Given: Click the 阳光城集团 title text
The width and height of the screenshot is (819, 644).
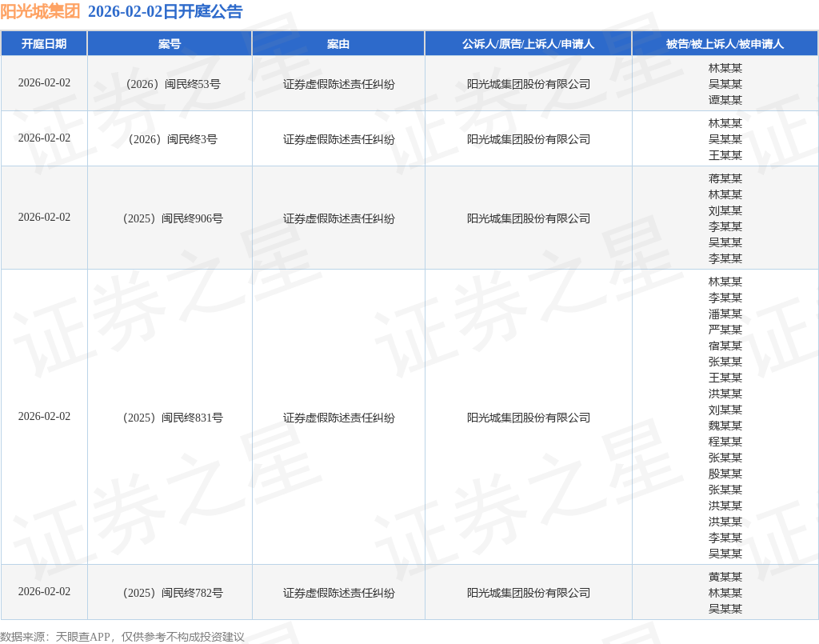Looking at the screenshot, I should [40, 12].
